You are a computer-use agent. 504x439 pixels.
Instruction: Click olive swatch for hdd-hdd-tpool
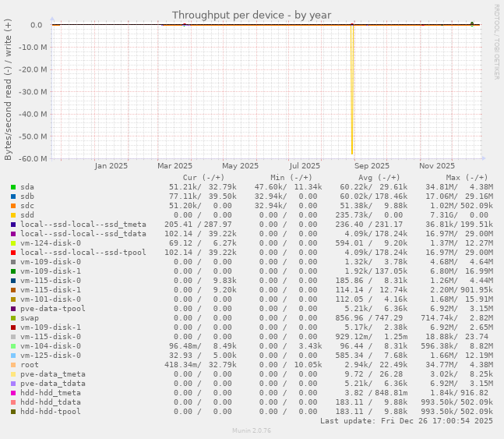(13, 412)
